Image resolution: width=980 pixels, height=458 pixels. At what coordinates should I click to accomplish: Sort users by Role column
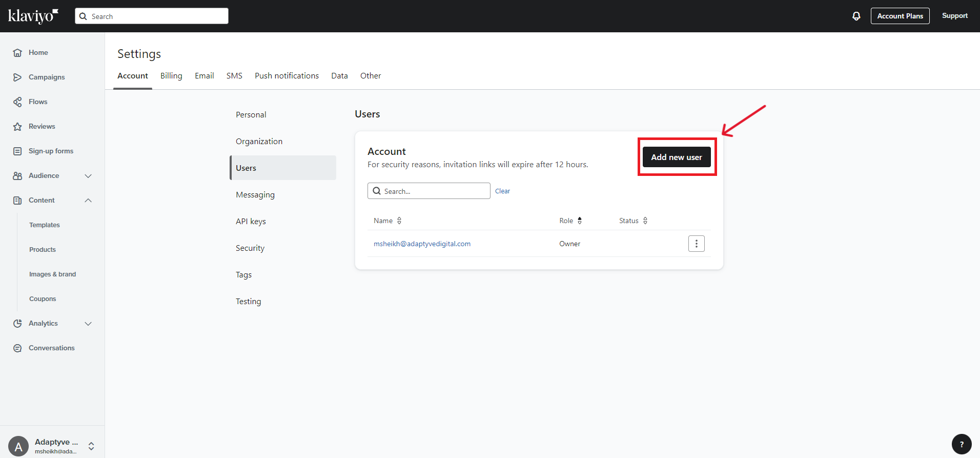579,221
